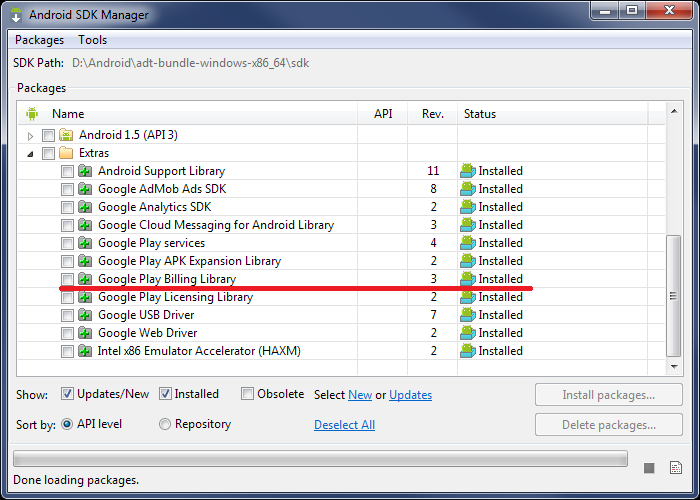Select the Google Play services row text
Image resolution: width=700 pixels, height=500 pixels.
151,243
